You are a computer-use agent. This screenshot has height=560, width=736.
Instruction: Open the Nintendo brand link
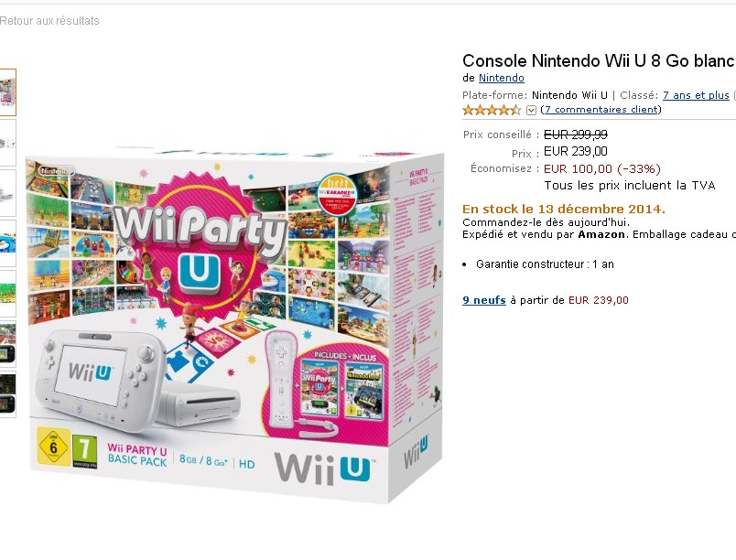(501, 78)
